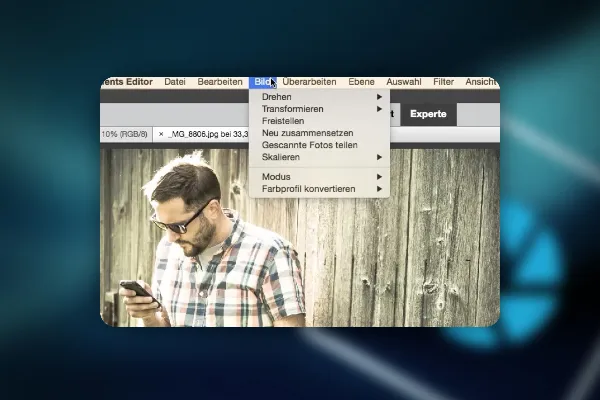The width and height of the screenshot is (600, 400).
Task: Choose Gescannte Fotos teilen
Action: (x=320, y=145)
